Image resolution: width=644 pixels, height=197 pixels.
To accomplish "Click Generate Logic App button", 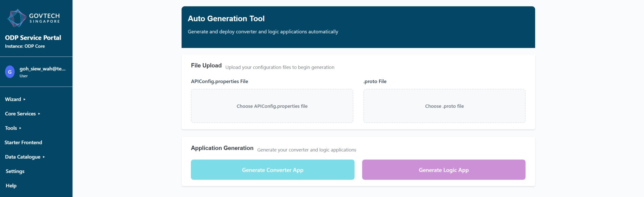I will 444,170.
